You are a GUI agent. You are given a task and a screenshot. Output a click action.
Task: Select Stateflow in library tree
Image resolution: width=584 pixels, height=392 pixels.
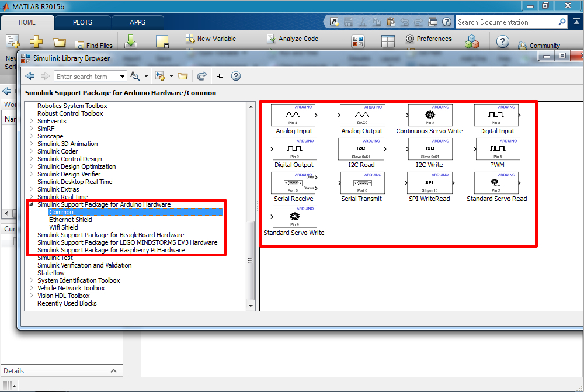click(51, 273)
